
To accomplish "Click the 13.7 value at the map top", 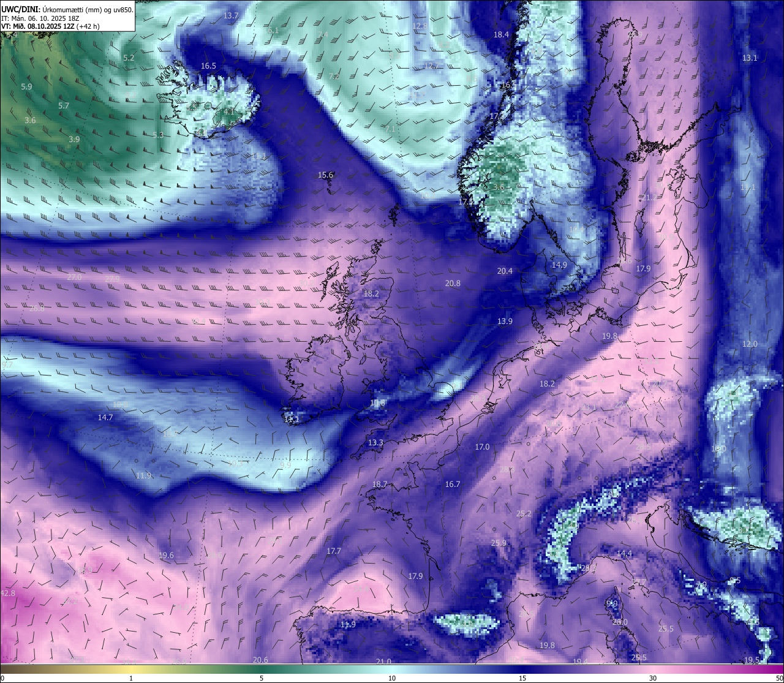I will [231, 15].
